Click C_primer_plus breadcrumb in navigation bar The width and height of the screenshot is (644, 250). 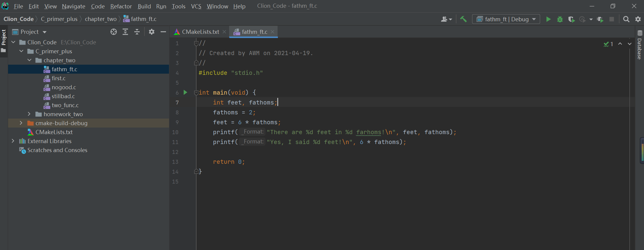tap(59, 19)
